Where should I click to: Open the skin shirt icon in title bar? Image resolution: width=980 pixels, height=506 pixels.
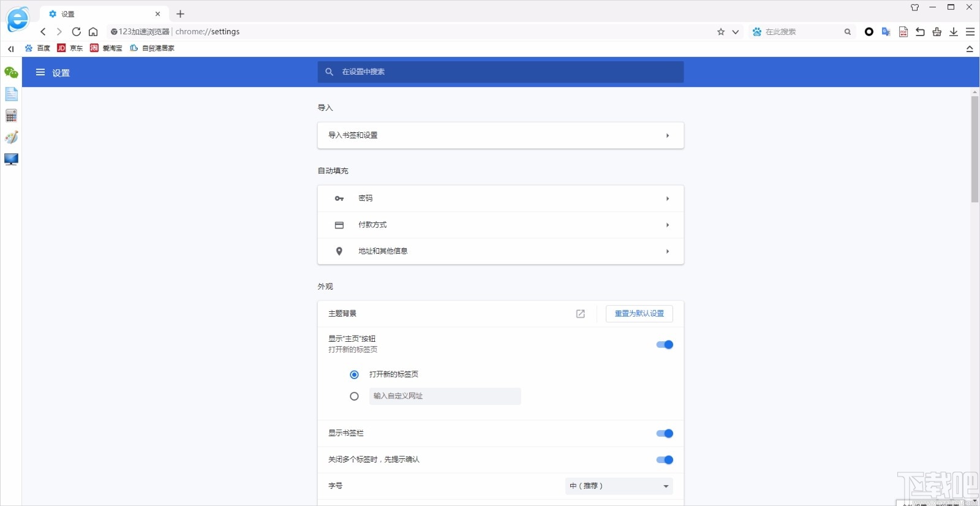915,7
